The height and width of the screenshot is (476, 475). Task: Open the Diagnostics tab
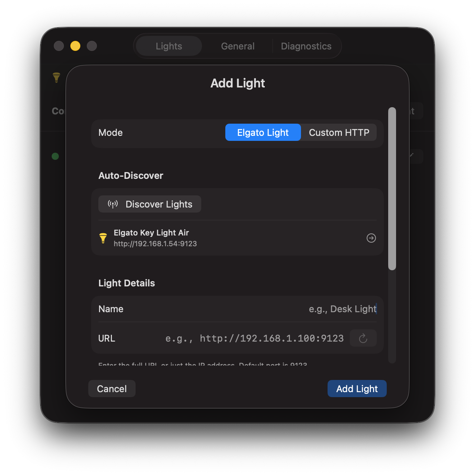(306, 46)
